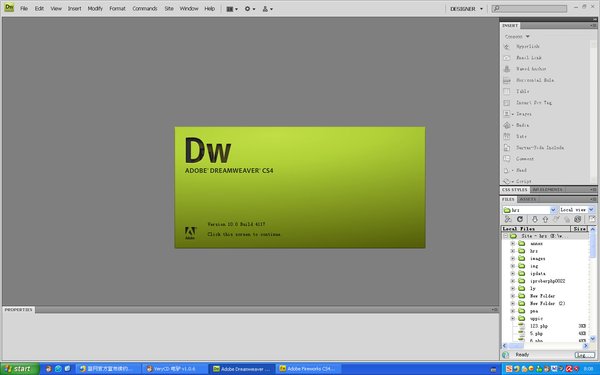Collapse the Site - hrz root node

click(505, 236)
